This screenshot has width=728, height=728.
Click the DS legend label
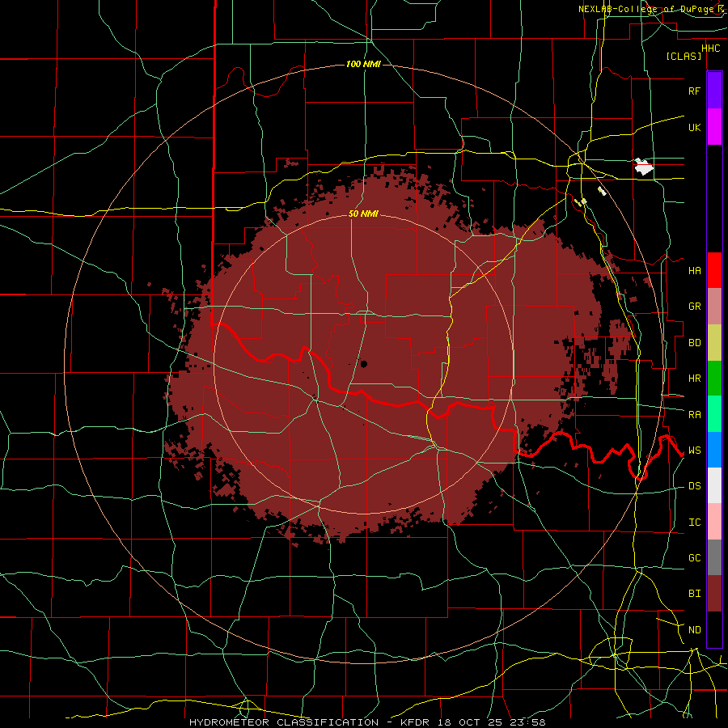(694, 486)
